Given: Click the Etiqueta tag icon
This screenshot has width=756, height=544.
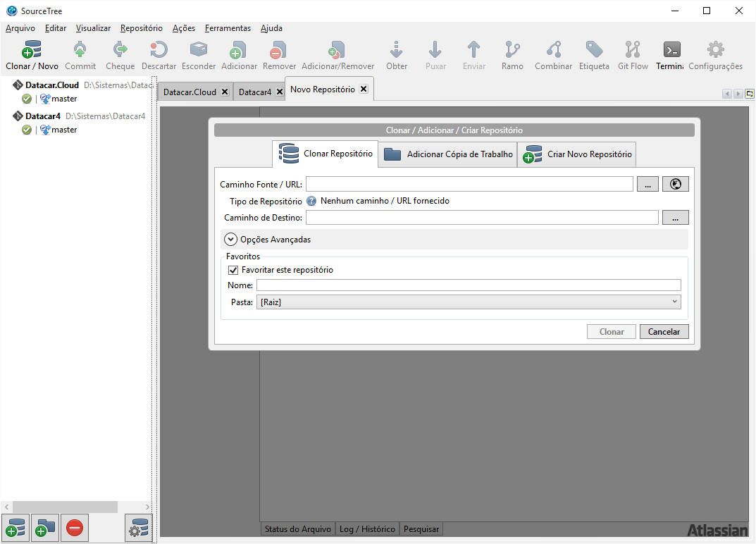Looking at the screenshot, I should [594, 49].
